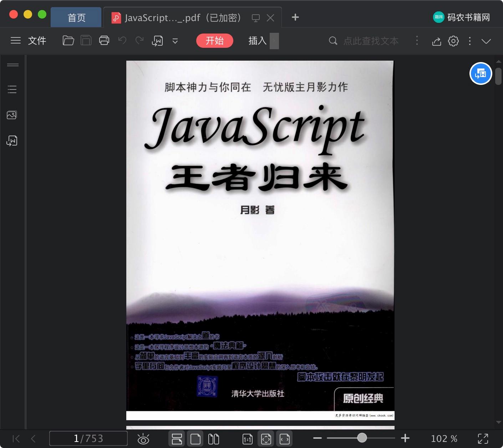Click the display icon on the JavaScript tab
Screen dimensions: 503x448
tap(256, 18)
